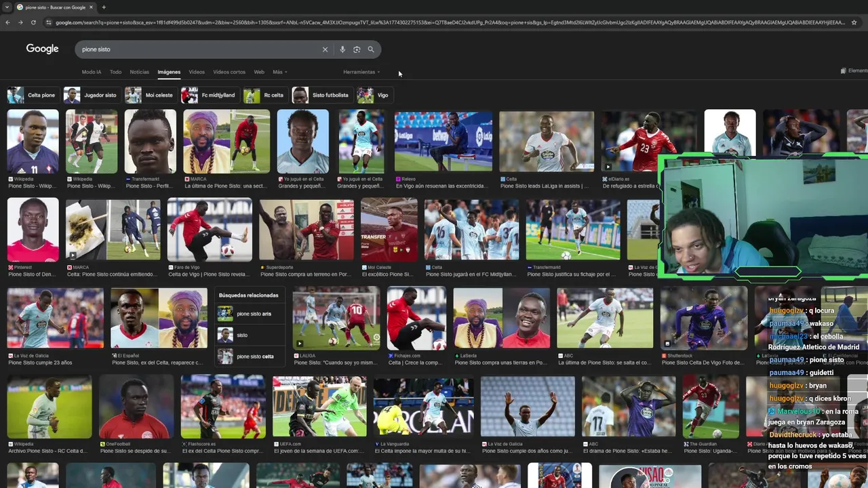Open UEFA.com 'joven de la semana' image
The height and width of the screenshot is (488, 868).
point(319,407)
